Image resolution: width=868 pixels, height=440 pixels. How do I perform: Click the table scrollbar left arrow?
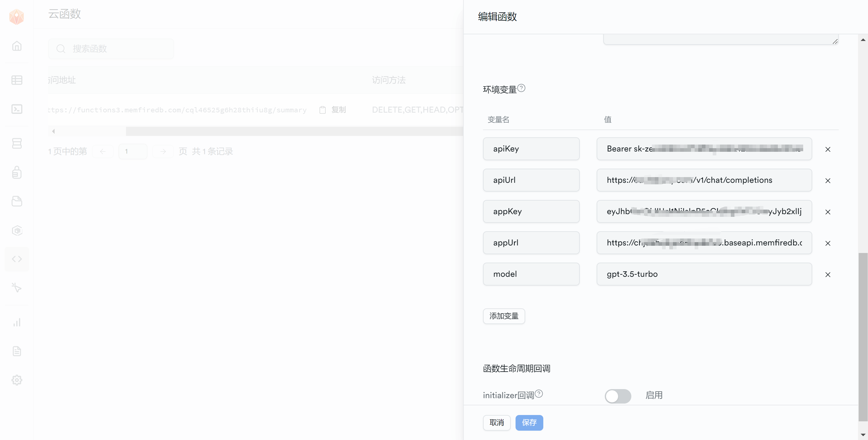pos(53,131)
